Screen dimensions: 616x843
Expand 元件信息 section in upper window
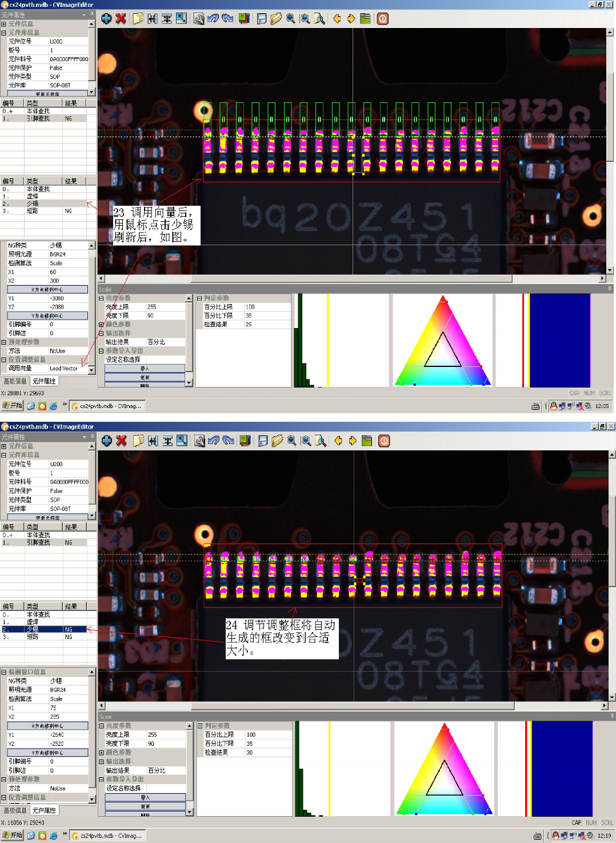tap(3, 24)
